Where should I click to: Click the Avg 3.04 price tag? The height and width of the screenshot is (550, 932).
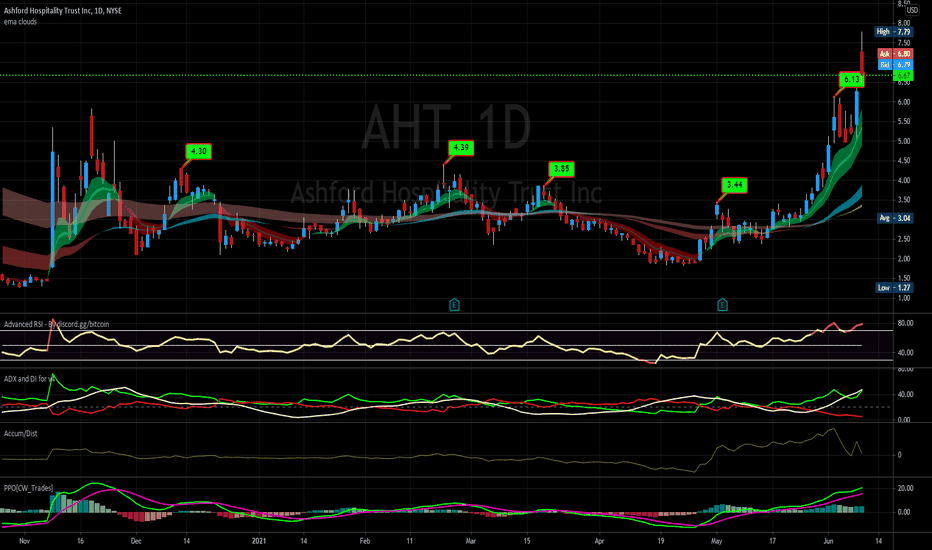pyautogui.click(x=895, y=218)
